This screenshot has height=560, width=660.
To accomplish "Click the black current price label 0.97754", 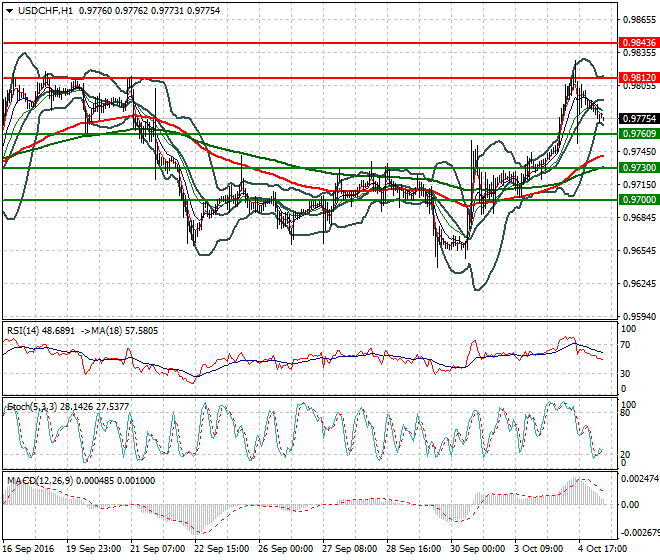I will (639, 118).
